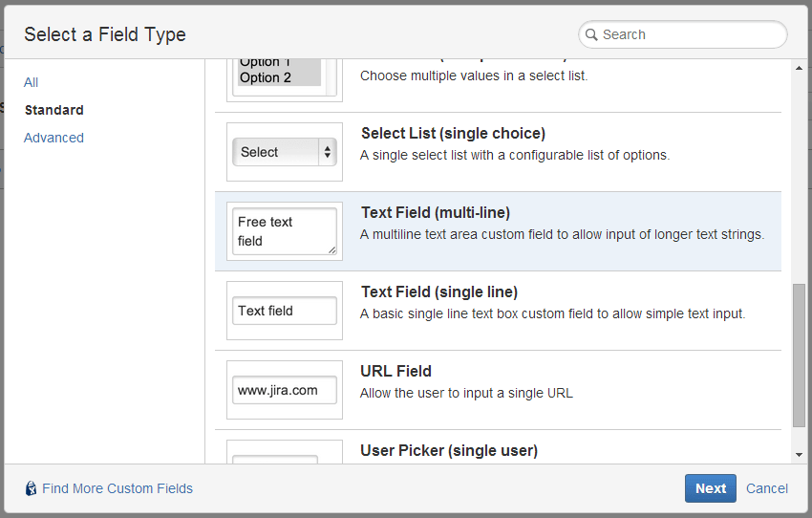
Task: Pick the Text Field (multi-line) title
Action: (436, 212)
